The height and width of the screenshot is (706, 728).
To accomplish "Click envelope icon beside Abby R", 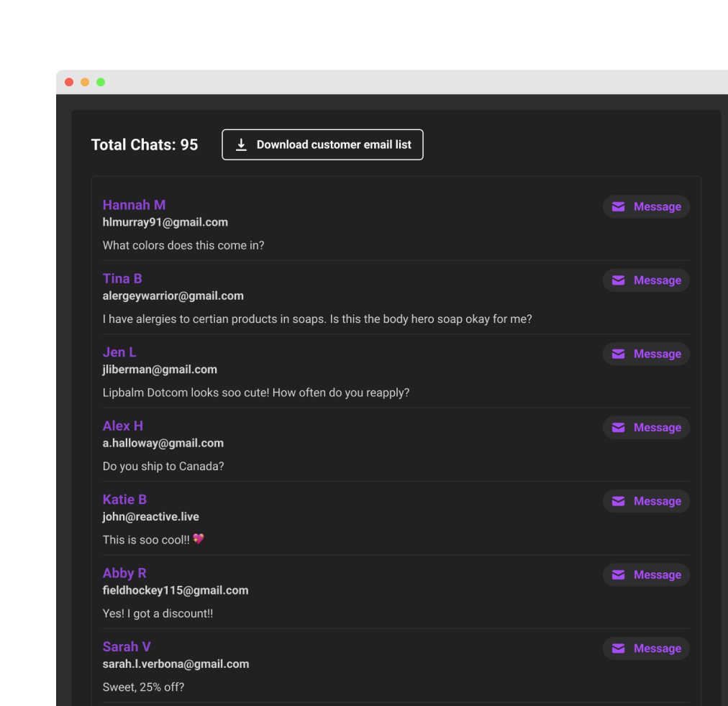I will pyautogui.click(x=618, y=575).
